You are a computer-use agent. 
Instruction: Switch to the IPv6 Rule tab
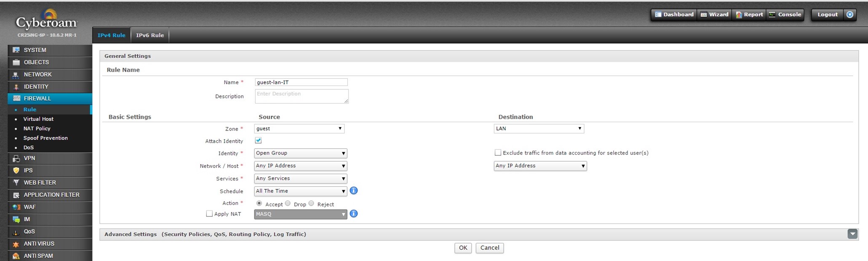(x=150, y=35)
